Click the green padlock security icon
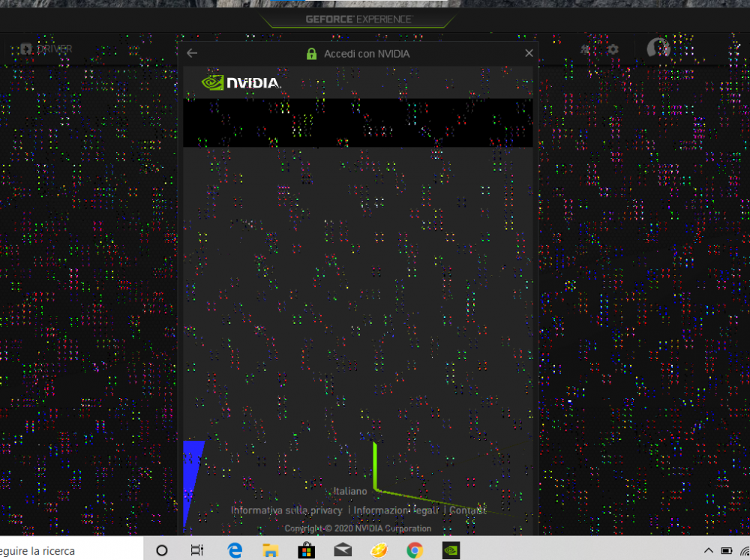The width and height of the screenshot is (750, 560). pyautogui.click(x=311, y=53)
